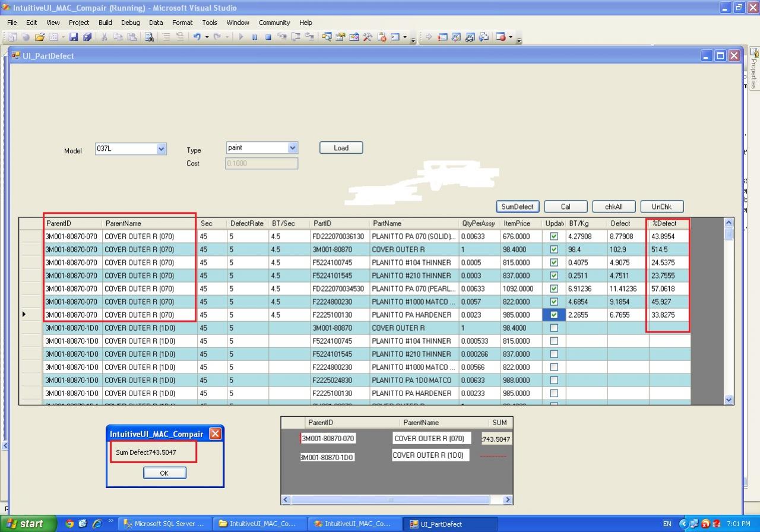Click the Redo toolbar icon
This screenshot has width=760, height=532.
coord(217,37)
